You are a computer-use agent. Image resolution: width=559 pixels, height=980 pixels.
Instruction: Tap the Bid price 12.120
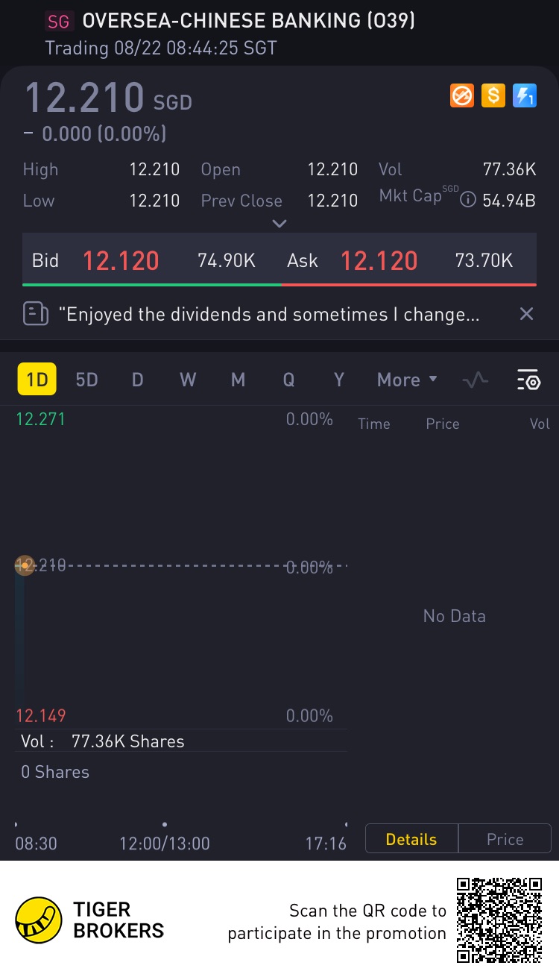pos(121,260)
